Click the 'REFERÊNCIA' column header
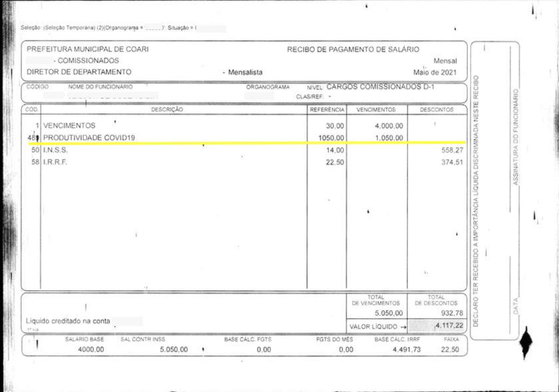Viewport: 559px width, 392px height. pos(327,110)
